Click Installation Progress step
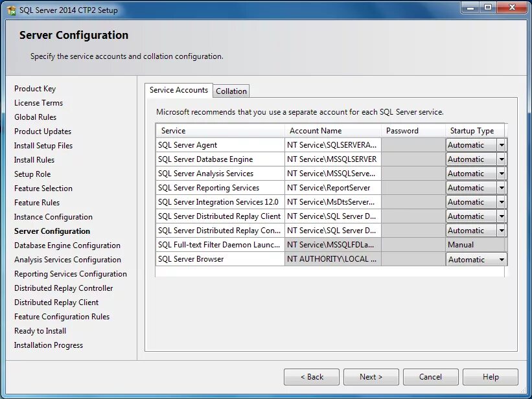The image size is (532, 399). [49, 345]
